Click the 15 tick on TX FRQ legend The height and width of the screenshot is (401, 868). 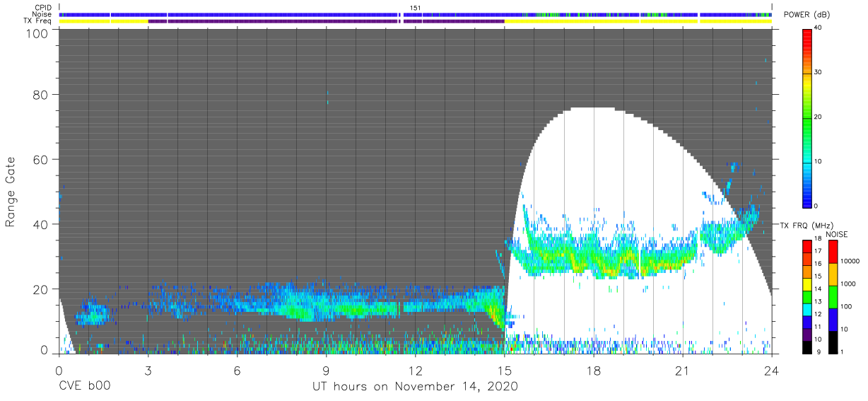[818, 277]
